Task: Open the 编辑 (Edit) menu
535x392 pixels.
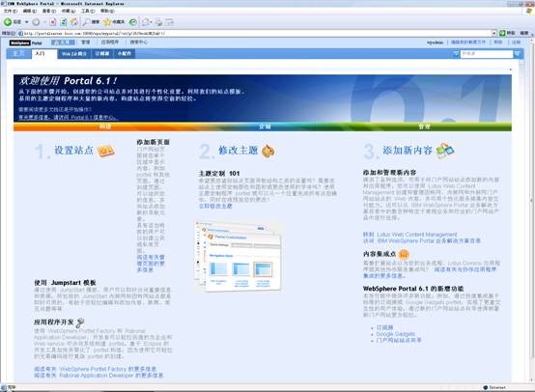Action: 29,11
